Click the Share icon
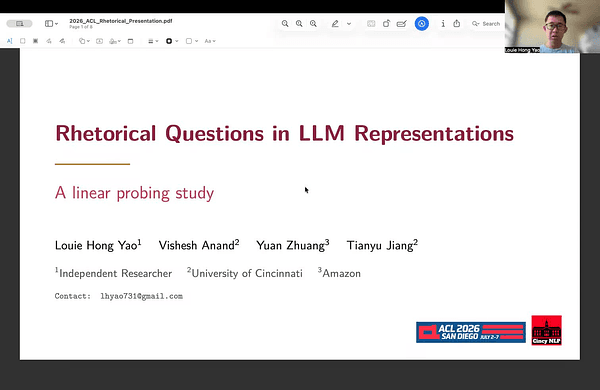The image size is (600, 390). [457, 24]
